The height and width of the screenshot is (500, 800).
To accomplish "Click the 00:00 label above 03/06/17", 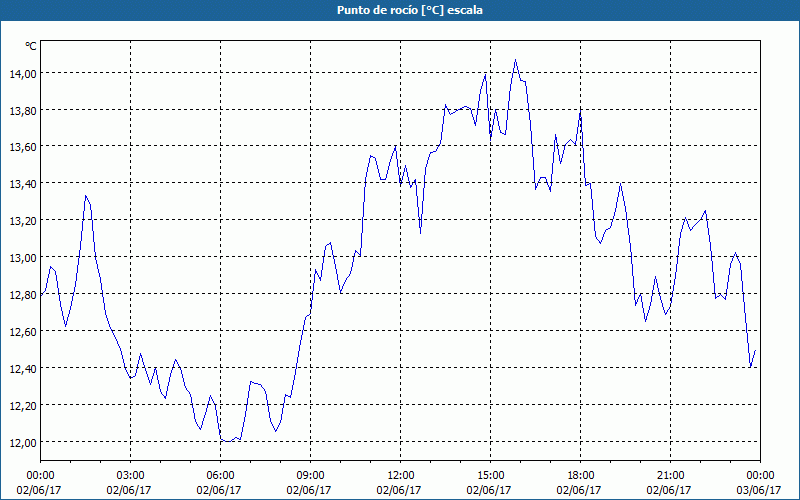I will click(760, 476).
